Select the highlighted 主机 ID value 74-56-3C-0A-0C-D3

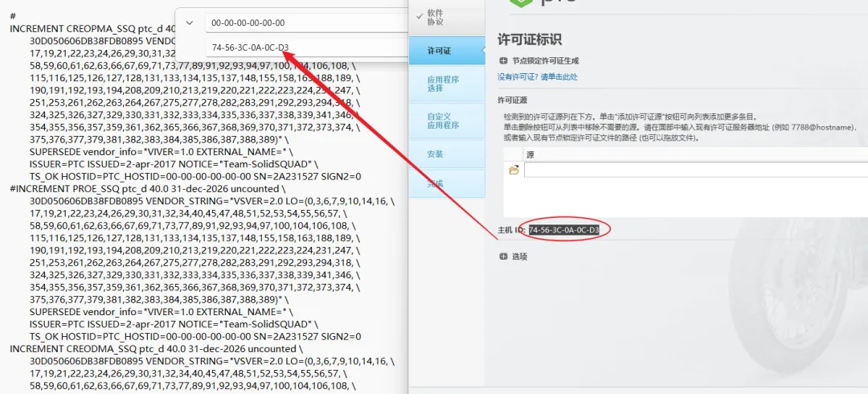[563, 229]
